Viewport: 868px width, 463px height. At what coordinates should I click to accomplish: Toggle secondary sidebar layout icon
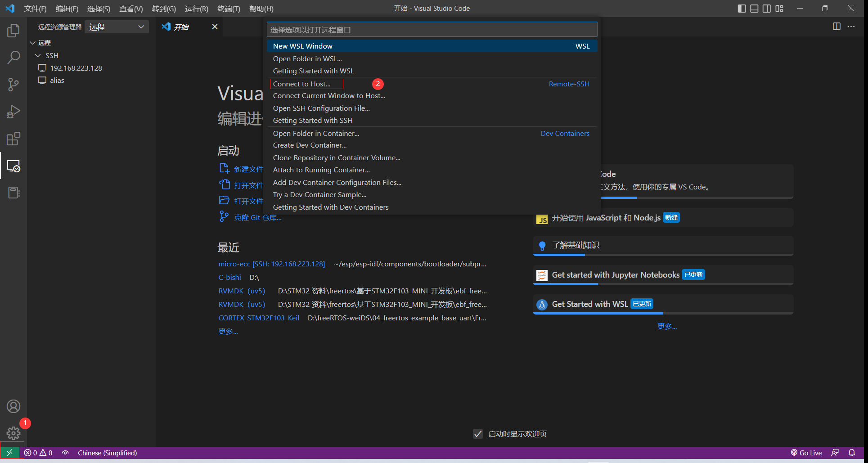[x=767, y=9]
